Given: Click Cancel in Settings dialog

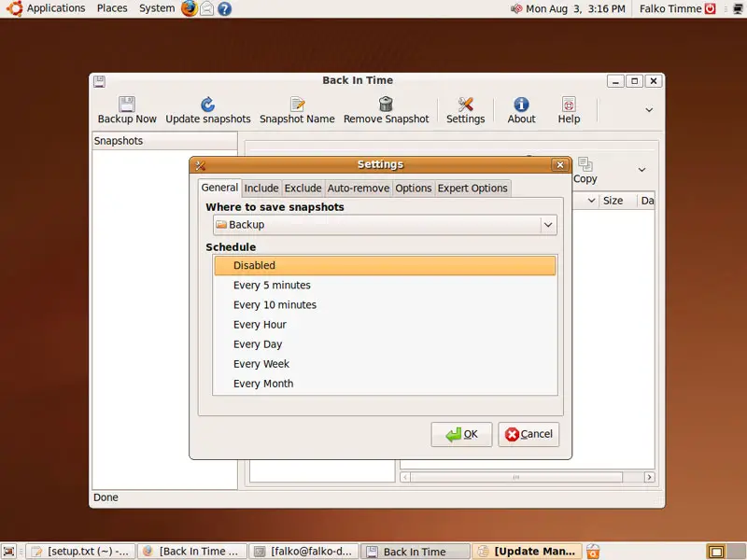Looking at the screenshot, I should pos(529,434).
